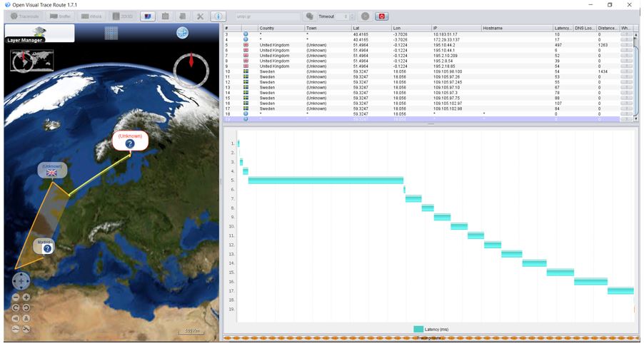Image resolution: width=644 pixels, height=346 pixels.
Task: Rotate the globe heading clockwise
Action: click(x=16, y=307)
